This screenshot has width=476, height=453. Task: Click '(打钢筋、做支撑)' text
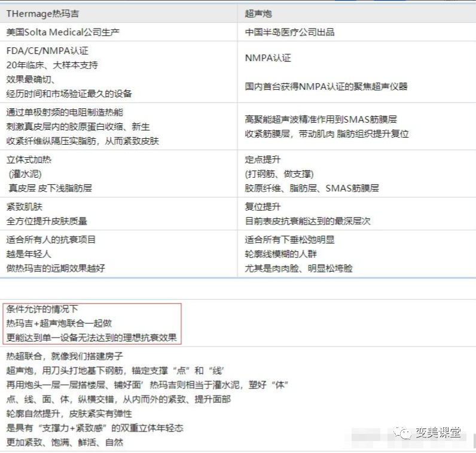[279, 174]
